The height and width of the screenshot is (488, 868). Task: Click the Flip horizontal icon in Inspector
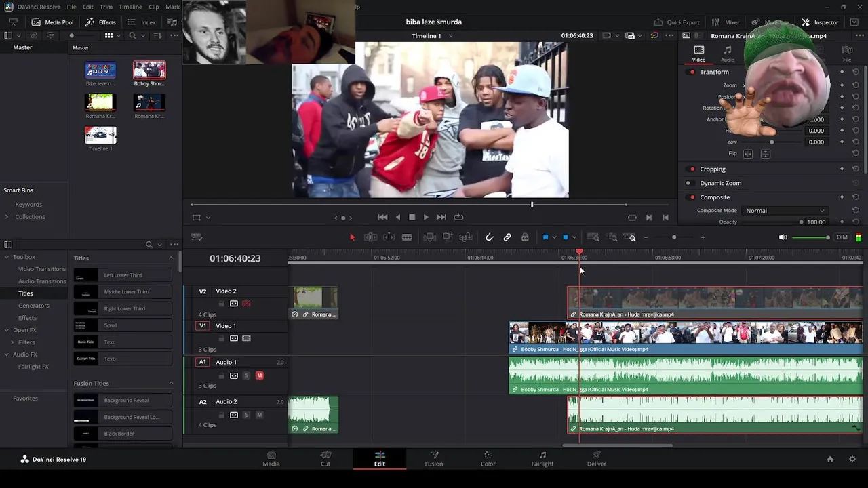tap(748, 154)
